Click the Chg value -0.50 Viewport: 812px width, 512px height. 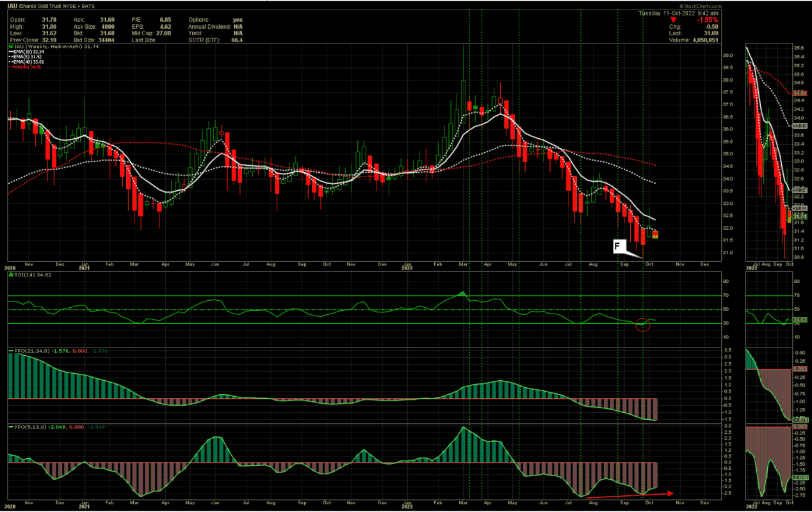pos(711,27)
